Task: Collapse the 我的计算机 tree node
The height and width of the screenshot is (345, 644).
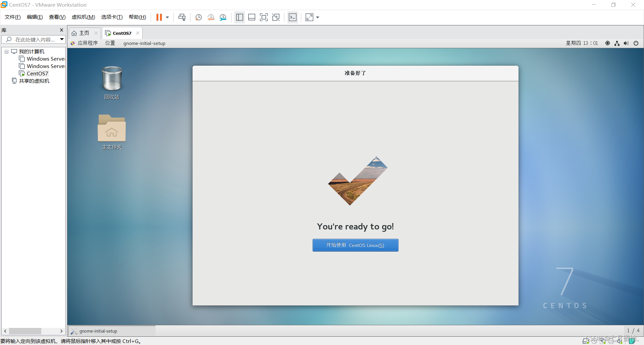Action: pyautogui.click(x=6, y=52)
